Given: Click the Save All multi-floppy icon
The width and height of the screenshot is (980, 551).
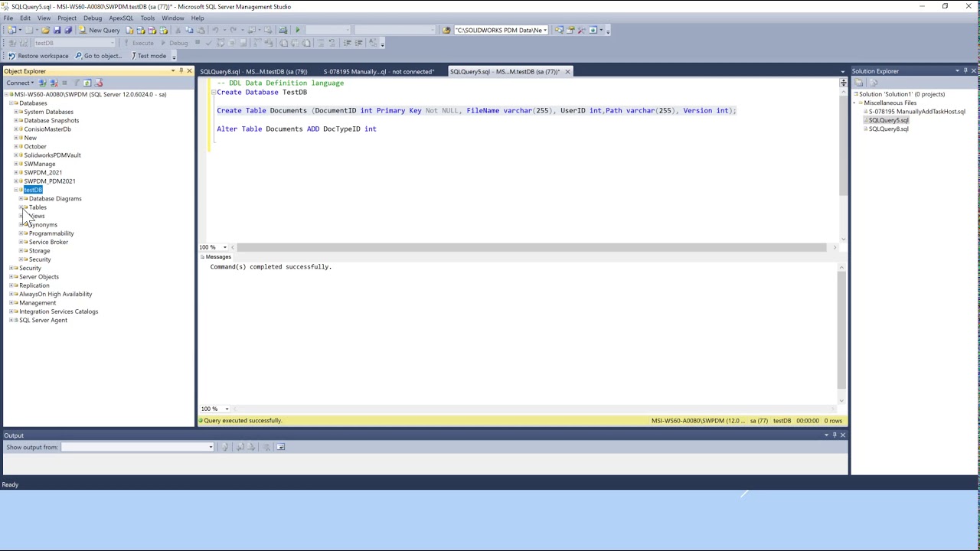Looking at the screenshot, I should coord(67,30).
